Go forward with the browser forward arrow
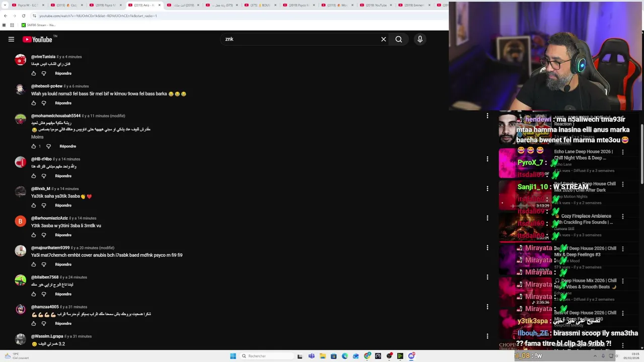The width and height of the screenshot is (644, 362). pyautogui.click(x=14, y=16)
